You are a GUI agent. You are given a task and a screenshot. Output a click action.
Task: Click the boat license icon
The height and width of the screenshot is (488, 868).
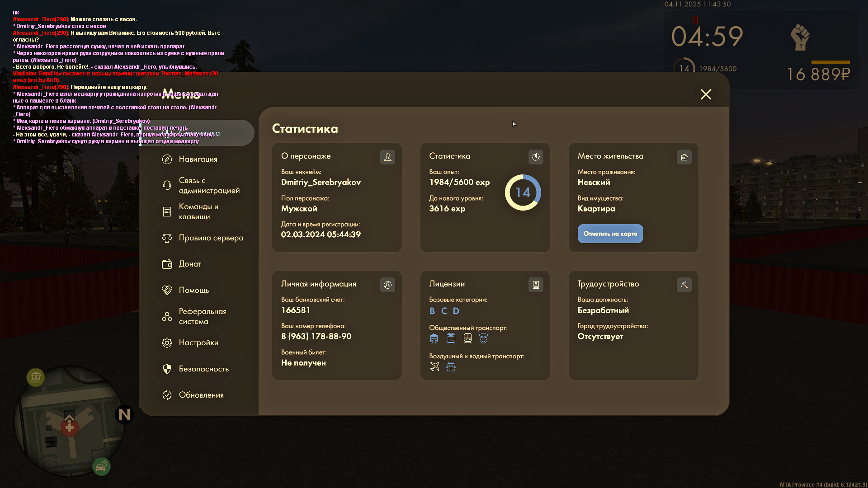click(451, 366)
